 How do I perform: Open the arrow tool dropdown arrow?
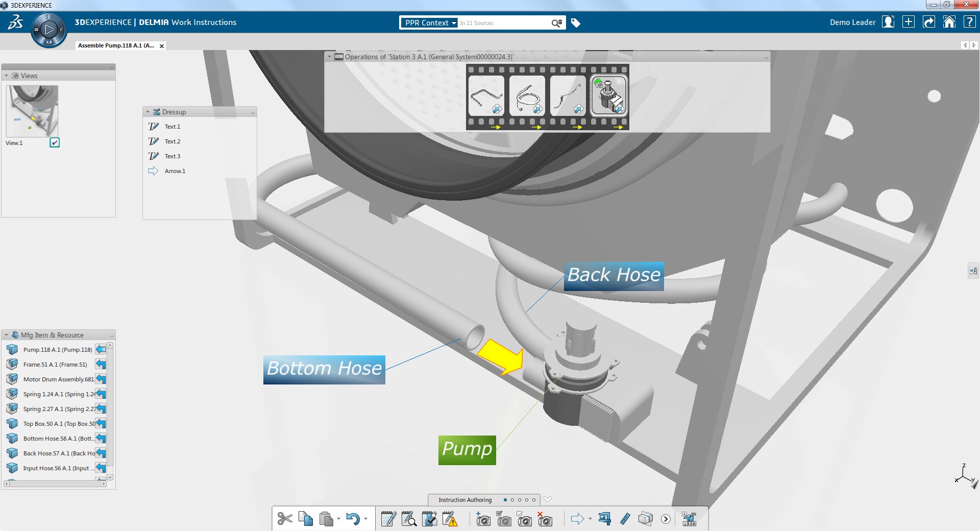pos(590,519)
